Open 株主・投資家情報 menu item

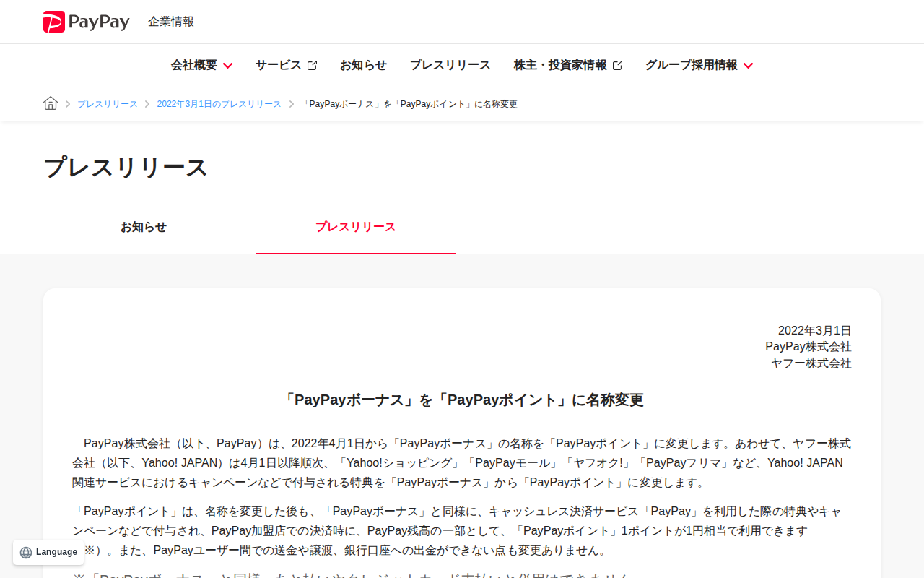(560, 65)
